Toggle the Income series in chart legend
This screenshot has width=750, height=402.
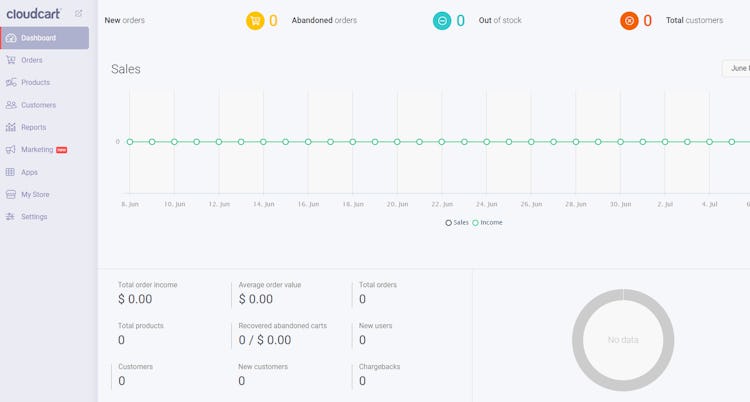488,222
